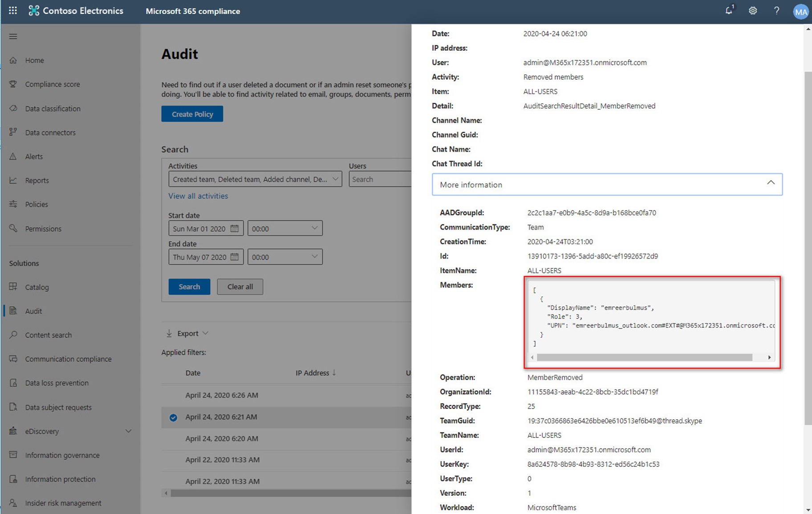The width and height of the screenshot is (812, 514).
Task: Click the Reports chart icon
Action: pyautogui.click(x=13, y=180)
